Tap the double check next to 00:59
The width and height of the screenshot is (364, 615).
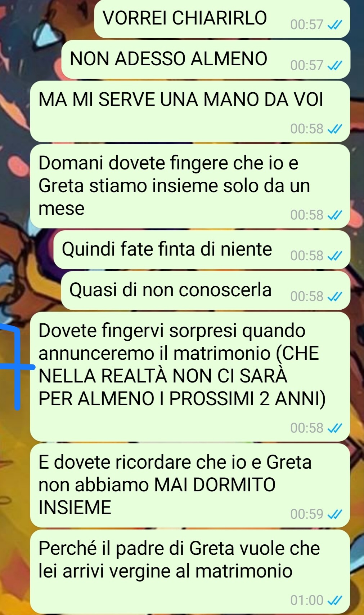[334, 514]
